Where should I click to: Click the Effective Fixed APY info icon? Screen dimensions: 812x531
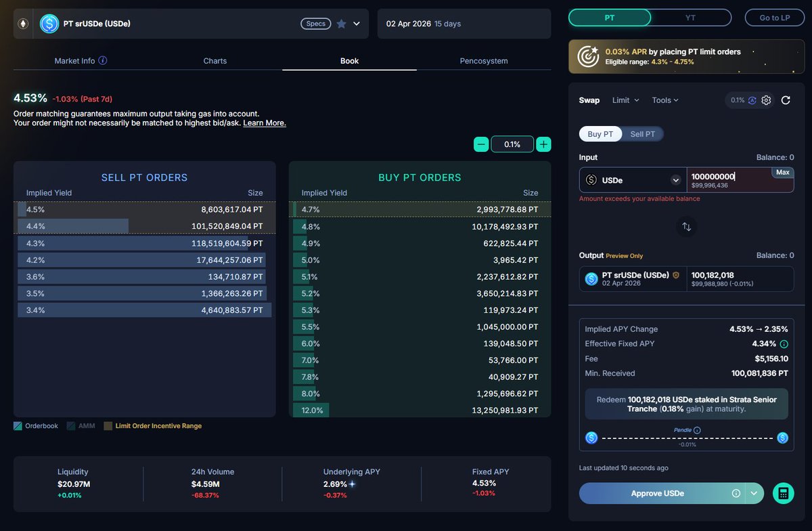point(784,344)
